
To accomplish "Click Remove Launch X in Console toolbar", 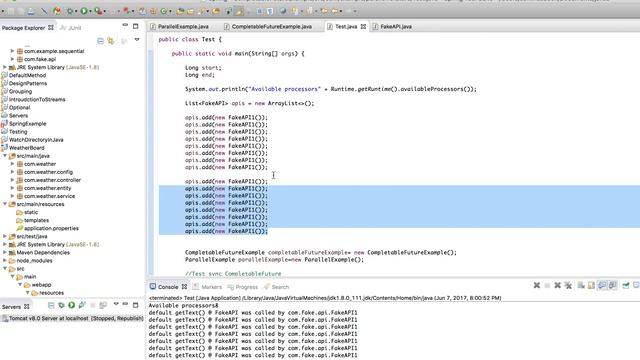I will 558,285.
